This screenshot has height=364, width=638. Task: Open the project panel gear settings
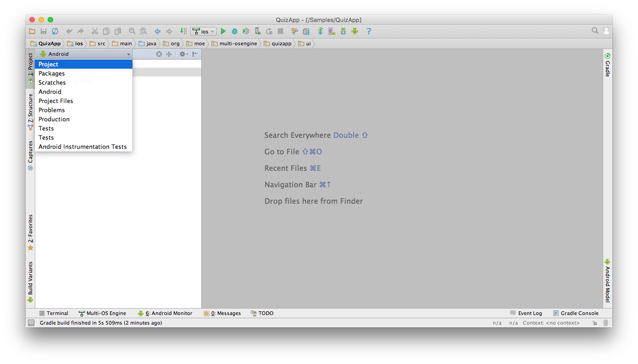point(183,54)
